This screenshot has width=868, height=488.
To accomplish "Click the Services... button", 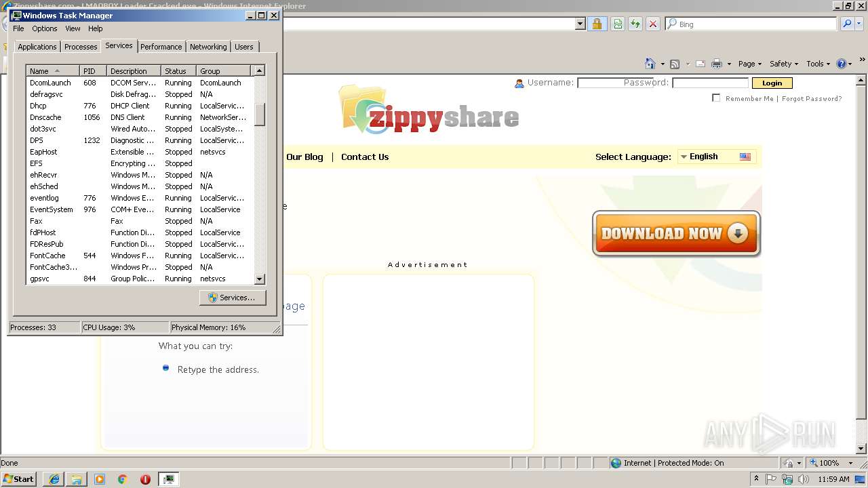I will (233, 298).
